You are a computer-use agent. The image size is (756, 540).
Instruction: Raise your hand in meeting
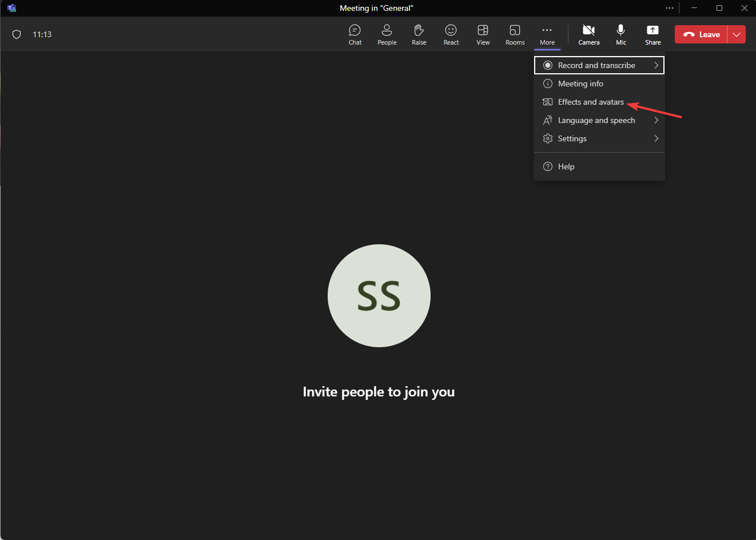pyautogui.click(x=419, y=34)
